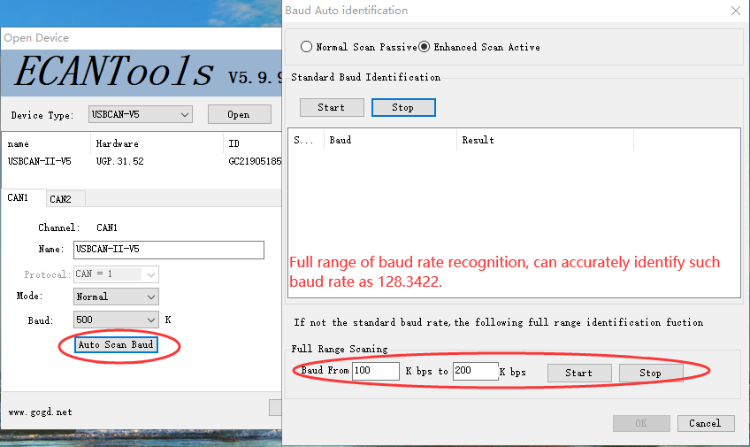This screenshot has height=447, width=750.
Task: Expand the Mode dropdown showing Normal
Action: point(116,296)
